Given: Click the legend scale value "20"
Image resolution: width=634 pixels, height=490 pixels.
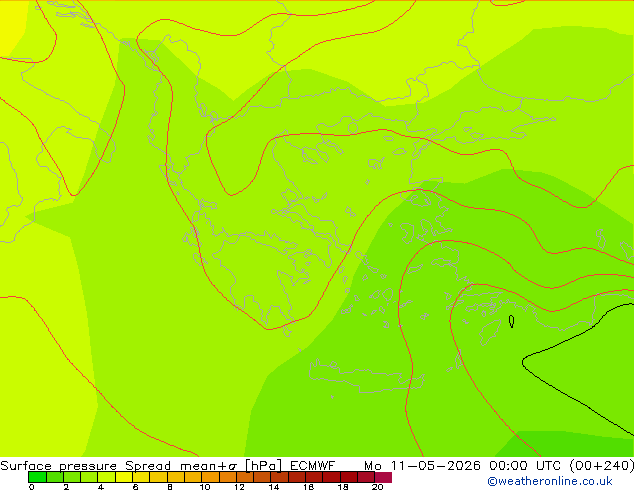Looking at the screenshot, I should point(377,487).
